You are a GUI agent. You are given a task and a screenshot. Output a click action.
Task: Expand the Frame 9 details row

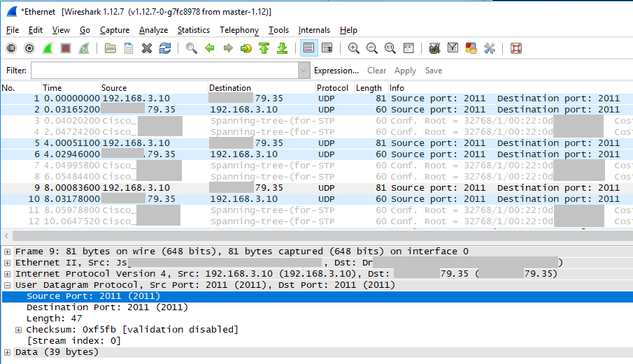(x=7, y=252)
